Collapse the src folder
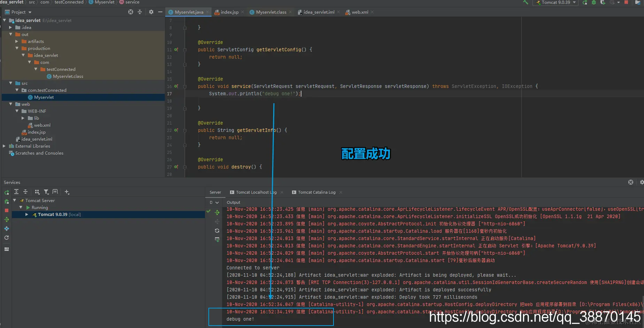The height and width of the screenshot is (328, 644). pos(10,83)
